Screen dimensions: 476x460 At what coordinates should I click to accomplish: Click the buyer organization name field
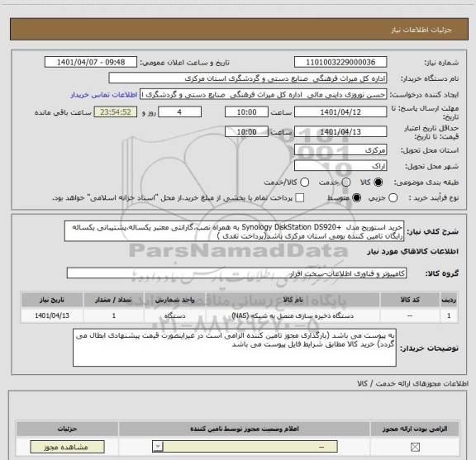[x=248, y=78]
